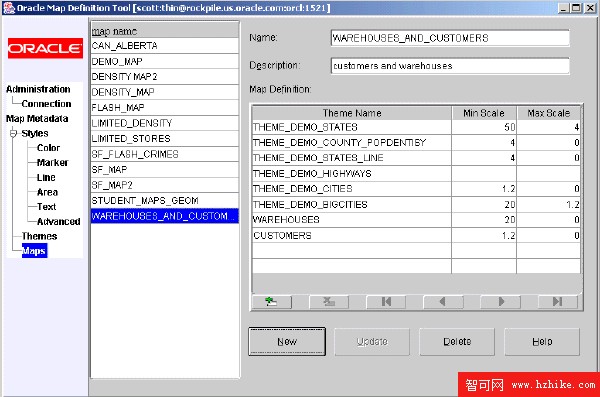Select WAREHOUSES_AND_CUSTOM highlighted map row
The image size is (600, 397).
(165, 216)
